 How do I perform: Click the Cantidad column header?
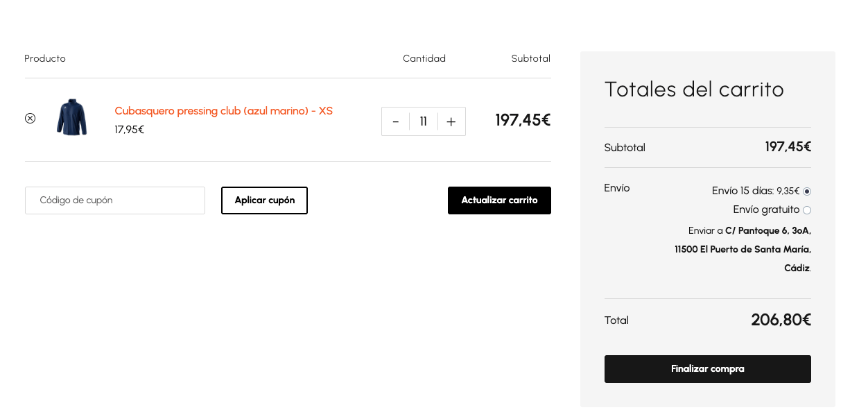click(424, 59)
